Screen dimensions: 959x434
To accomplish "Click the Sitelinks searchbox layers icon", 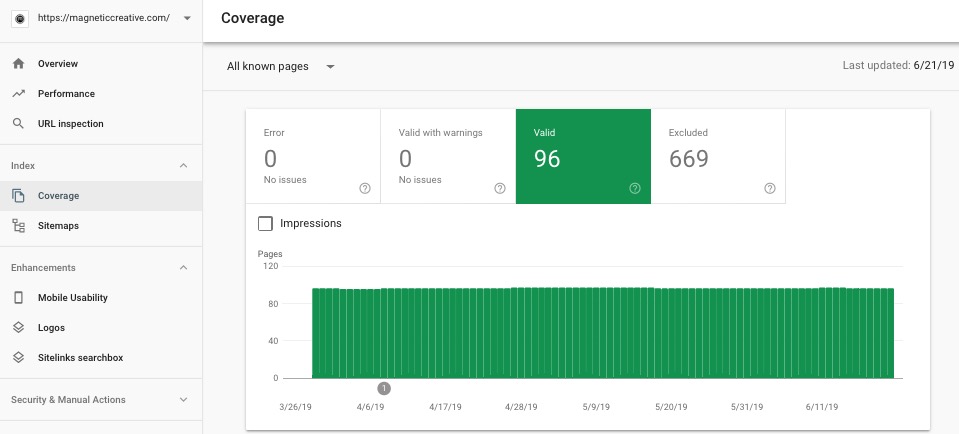I will point(18,358).
